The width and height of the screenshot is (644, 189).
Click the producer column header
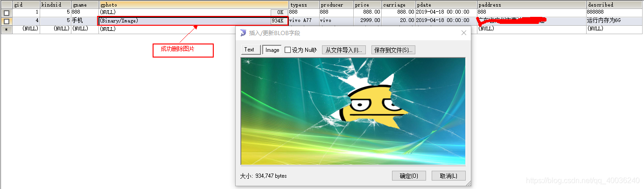(336, 5)
